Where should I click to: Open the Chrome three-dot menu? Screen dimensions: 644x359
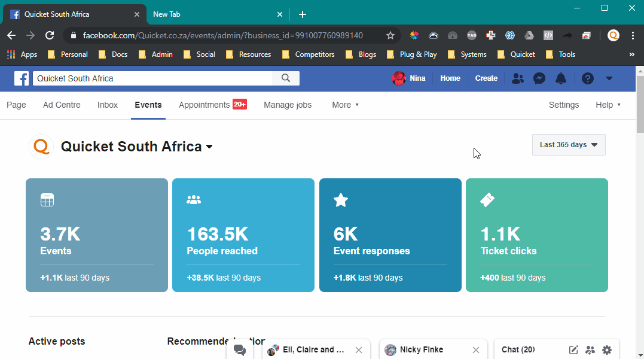click(633, 35)
